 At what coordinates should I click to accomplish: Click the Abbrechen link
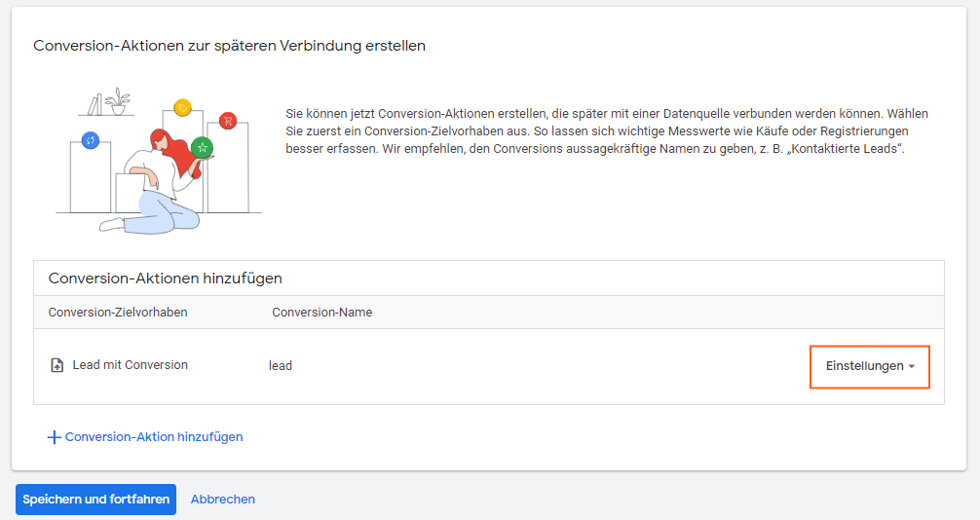222,500
